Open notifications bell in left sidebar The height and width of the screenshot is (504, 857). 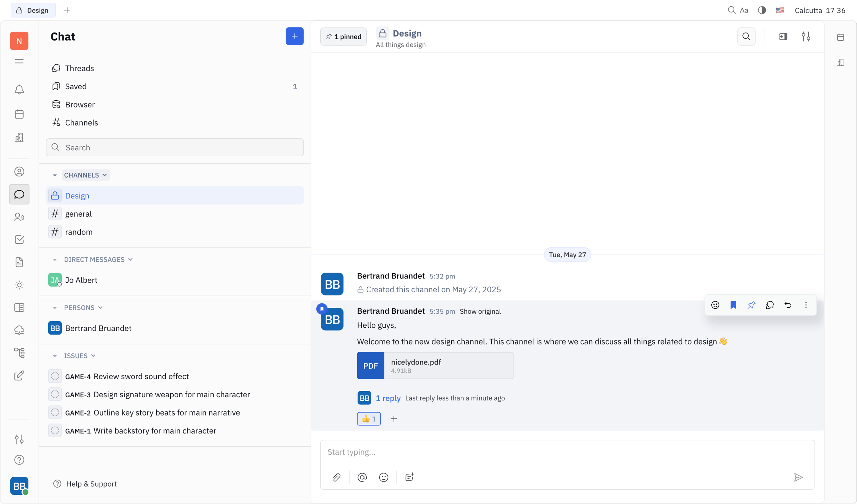pyautogui.click(x=19, y=90)
